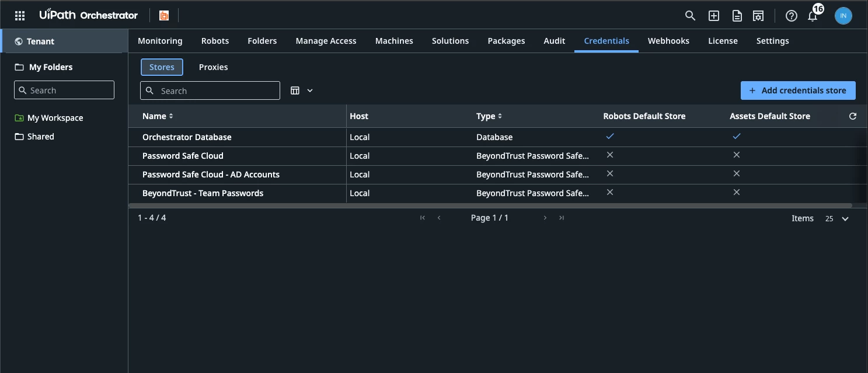Screen dimensions: 868x373
Task: Select Tenant in the sidebar
Action: pos(64,41)
